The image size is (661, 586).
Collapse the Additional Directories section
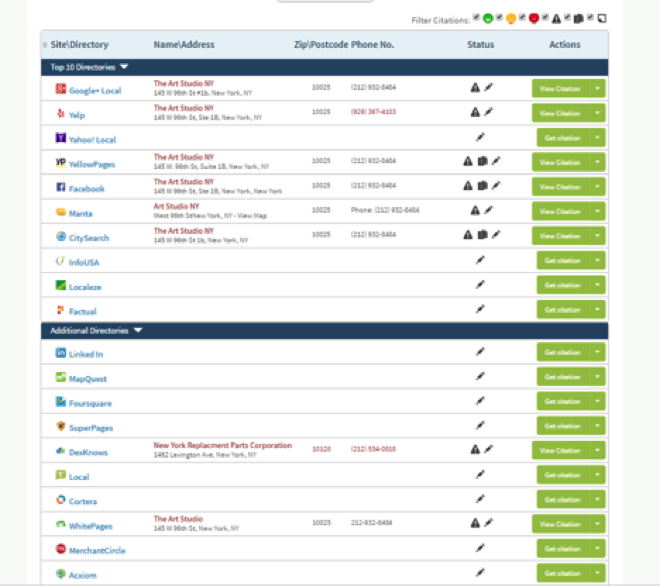(x=138, y=330)
